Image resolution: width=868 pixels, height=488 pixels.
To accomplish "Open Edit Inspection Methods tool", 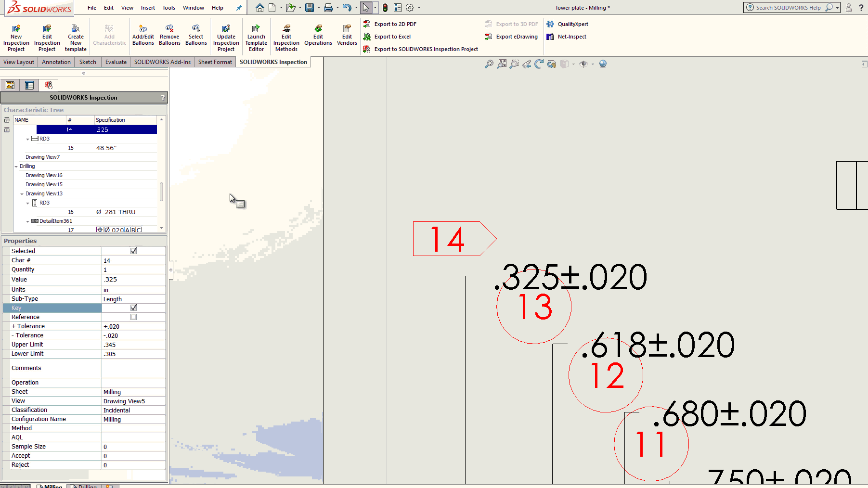I will tap(286, 29).
